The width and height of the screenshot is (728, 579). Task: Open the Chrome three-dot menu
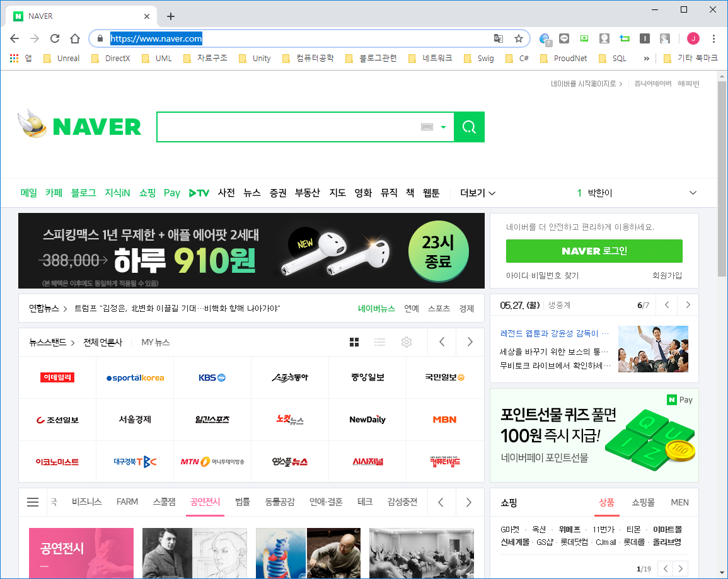[x=714, y=38]
